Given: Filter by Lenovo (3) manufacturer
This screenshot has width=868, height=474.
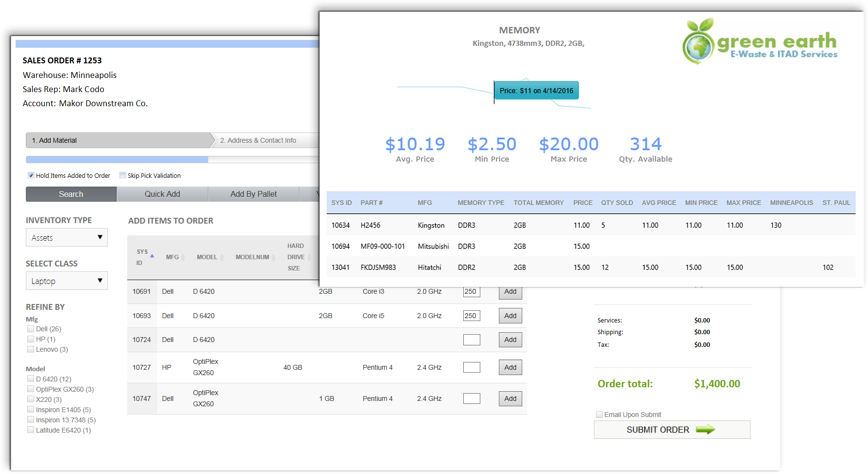Looking at the screenshot, I should (x=31, y=349).
